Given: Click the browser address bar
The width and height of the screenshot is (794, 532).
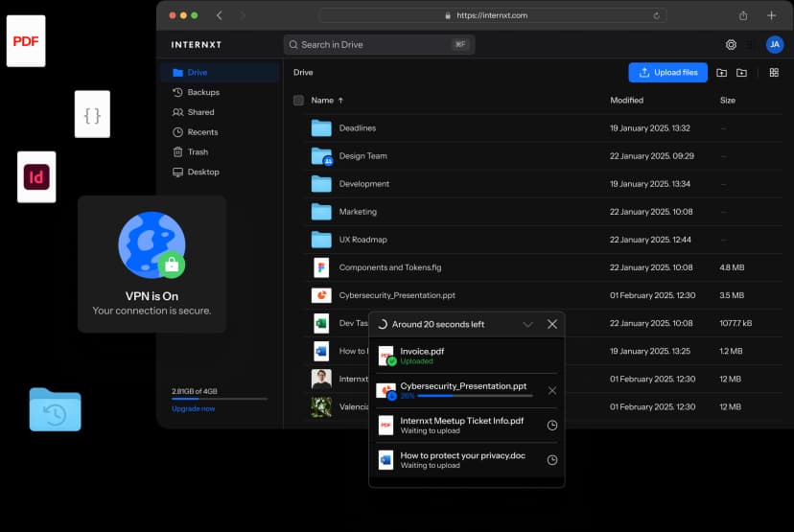Looking at the screenshot, I should (x=492, y=15).
